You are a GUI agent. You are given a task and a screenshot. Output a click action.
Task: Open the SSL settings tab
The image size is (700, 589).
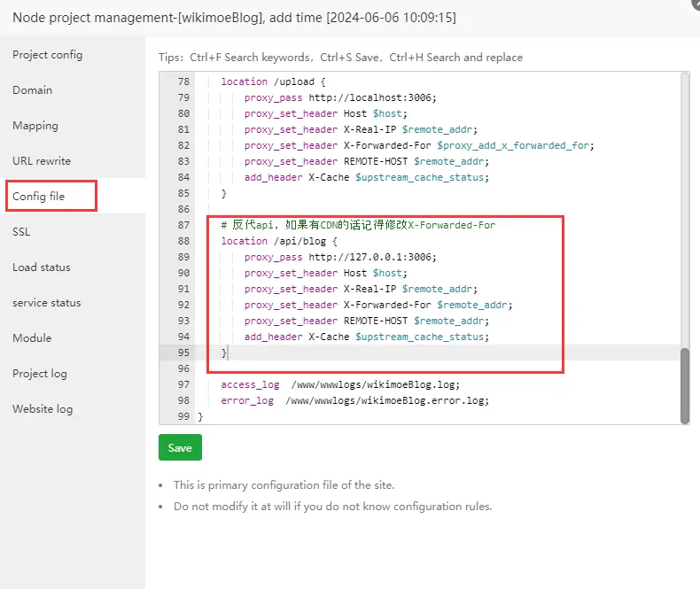coord(22,232)
